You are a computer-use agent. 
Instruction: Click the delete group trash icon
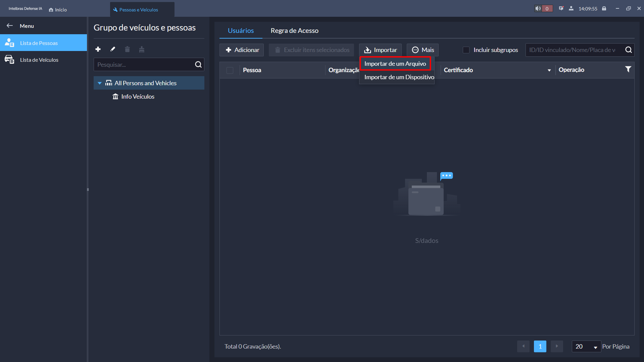tap(127, 50)
